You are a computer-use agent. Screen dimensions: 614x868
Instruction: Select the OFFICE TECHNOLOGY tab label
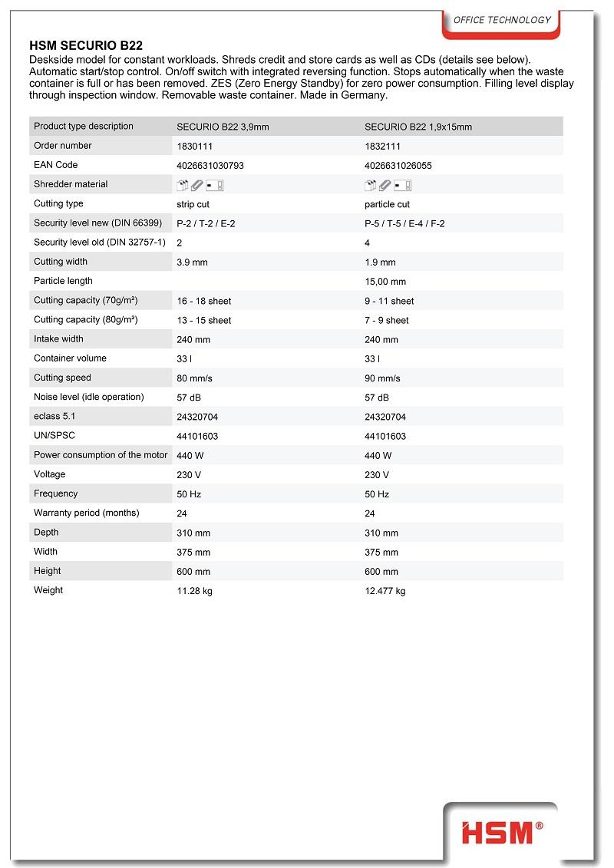pos(502,20)
